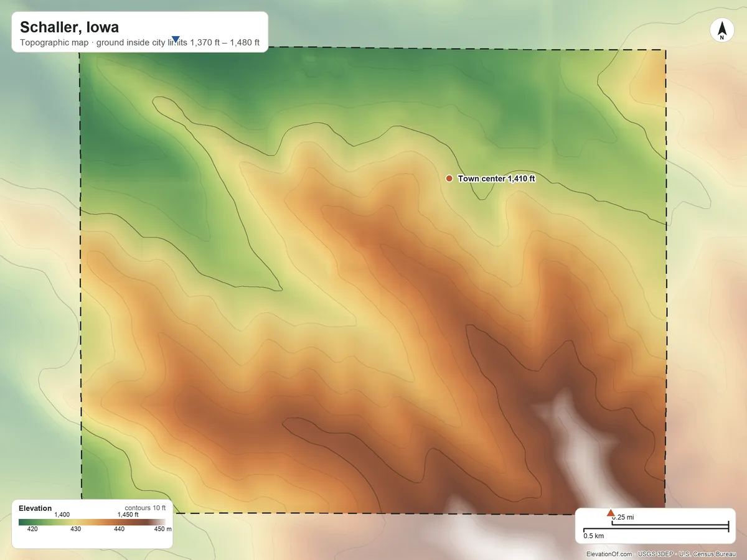
Task: Click the '440' meter legend label
Action: [x=119, y=530]
